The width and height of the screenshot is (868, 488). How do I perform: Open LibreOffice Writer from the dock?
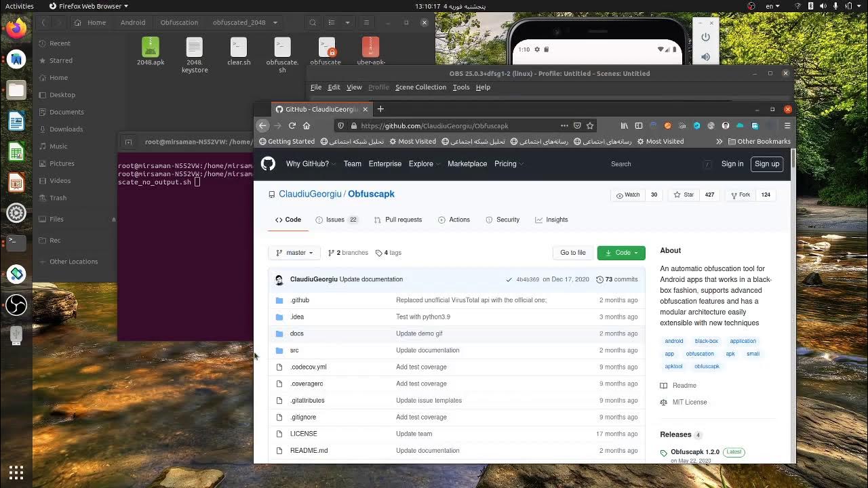point(16,121)
